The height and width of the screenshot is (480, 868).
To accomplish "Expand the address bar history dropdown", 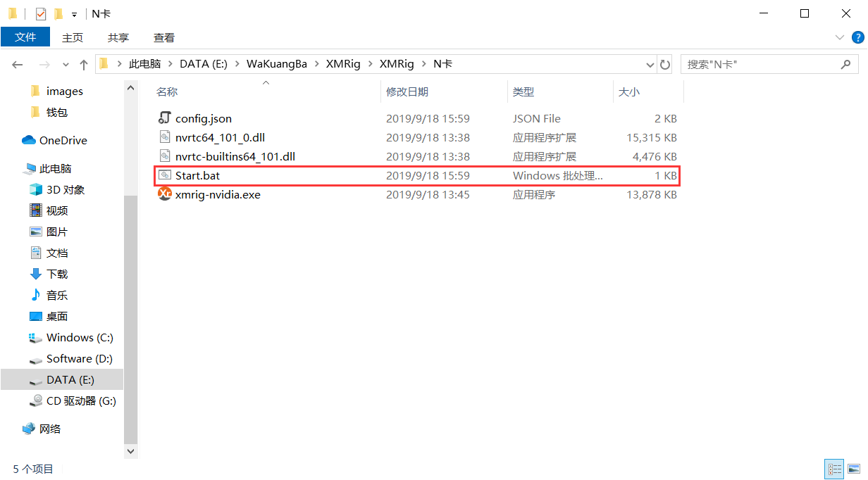I will pos(650,64).
